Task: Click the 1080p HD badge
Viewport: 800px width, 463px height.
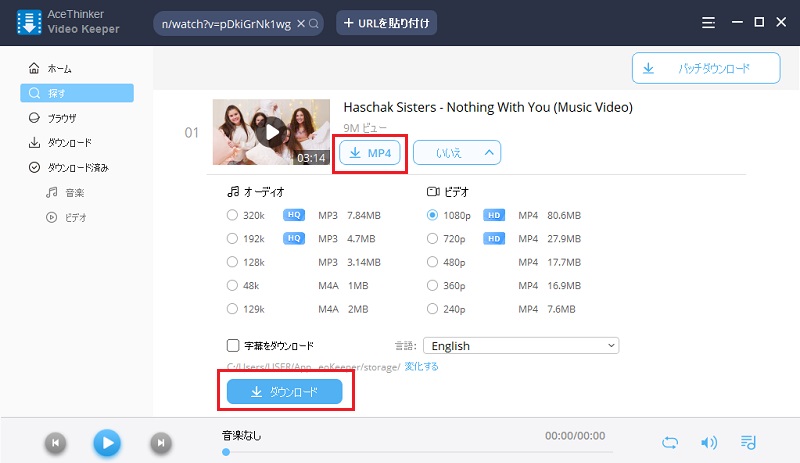Action: click(494, 215)
